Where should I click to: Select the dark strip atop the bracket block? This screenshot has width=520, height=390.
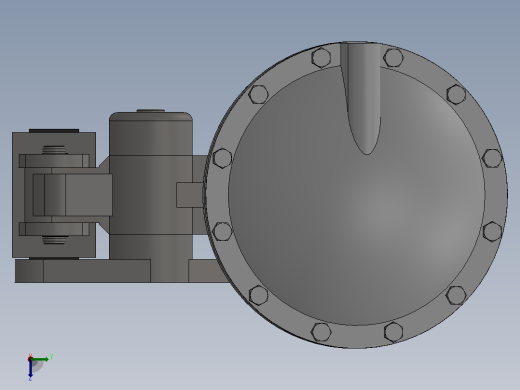[x=54, y=131]
